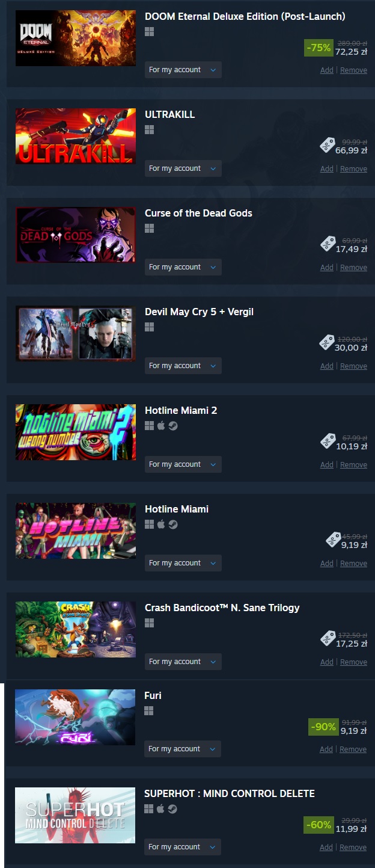375x868 pixels.
Task: Expand the account dropdown for Hotline Miami 2
Action: 183,464
